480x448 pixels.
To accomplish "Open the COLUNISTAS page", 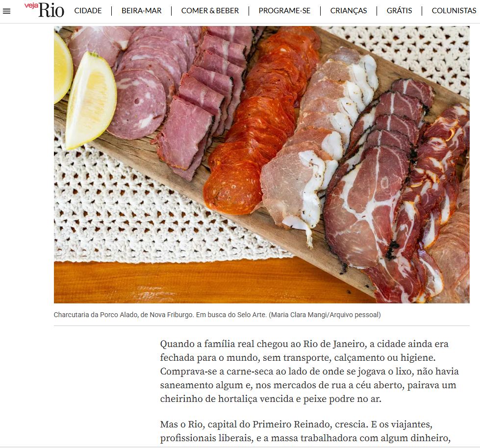I will pyautogui.click(x=454, y=11).
